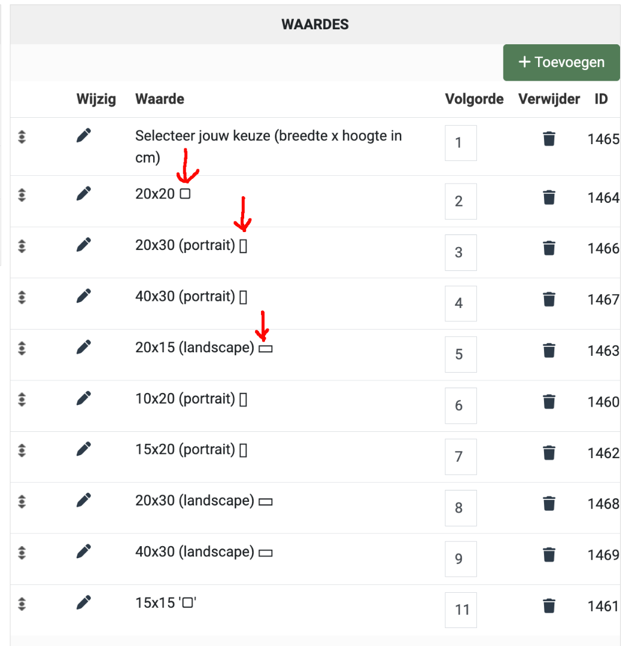Click drag handle of 20x30 (landscape) row
This screenshot has height=646, width=644.
point(22,501)
